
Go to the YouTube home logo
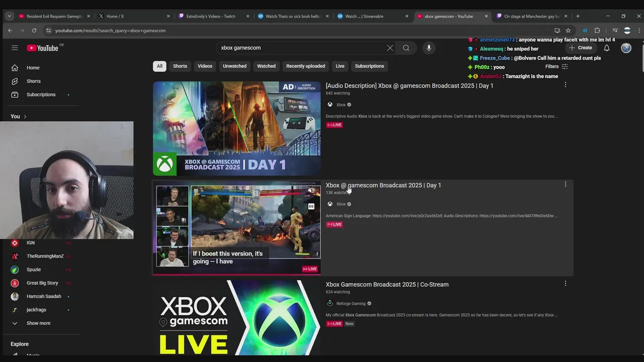pyautogui.click(x=43, y=48)
